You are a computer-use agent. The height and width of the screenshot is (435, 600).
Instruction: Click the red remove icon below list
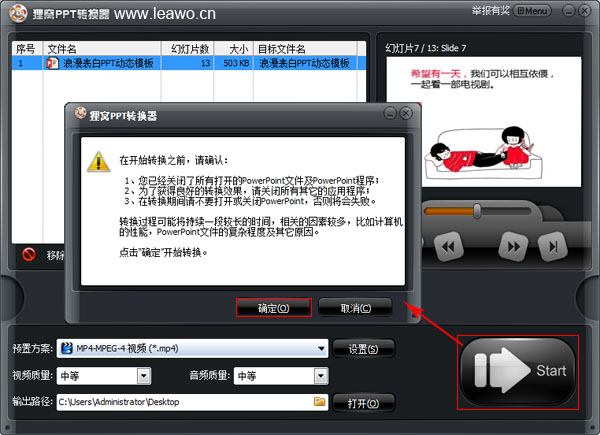click(29, 254)
